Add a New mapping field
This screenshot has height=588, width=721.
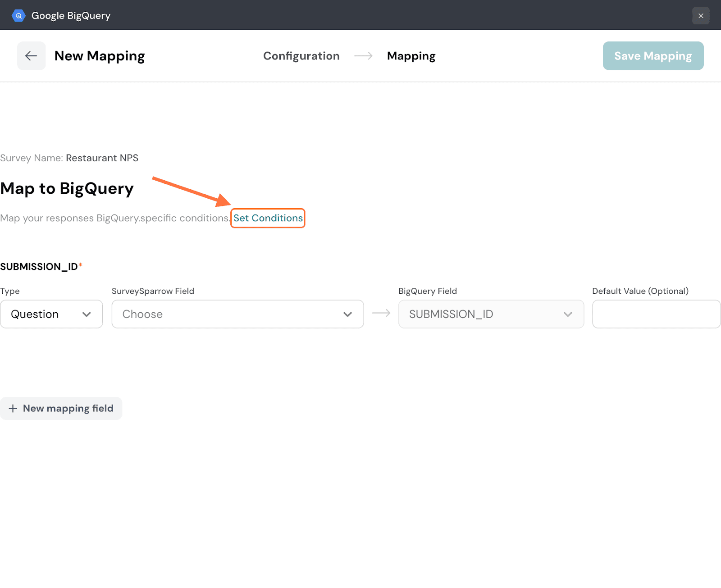61,408
